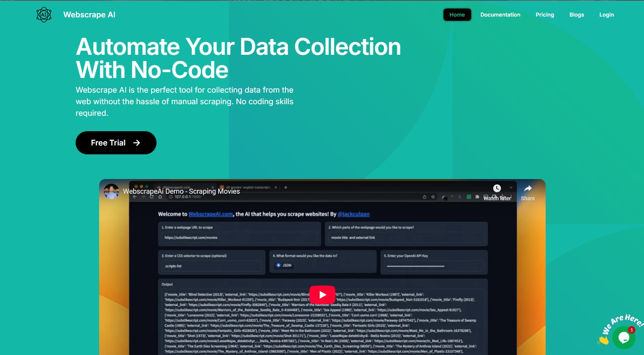Click the Watch later clock icon
This screenshot has height=355, width=644.
497,188
